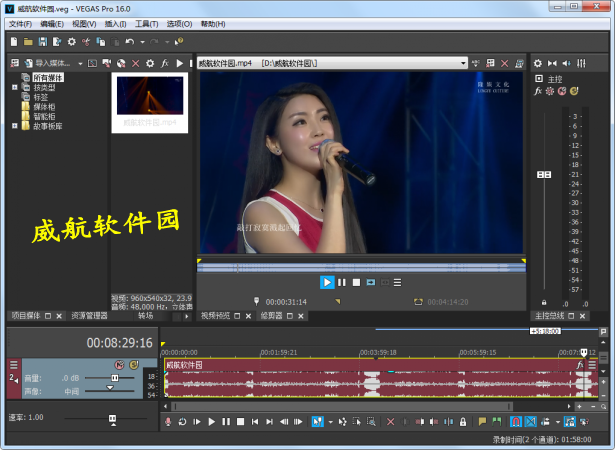Click Import Media button in Project Media
Viewport: 615px width, 450px height.
(x=48, y=63)
